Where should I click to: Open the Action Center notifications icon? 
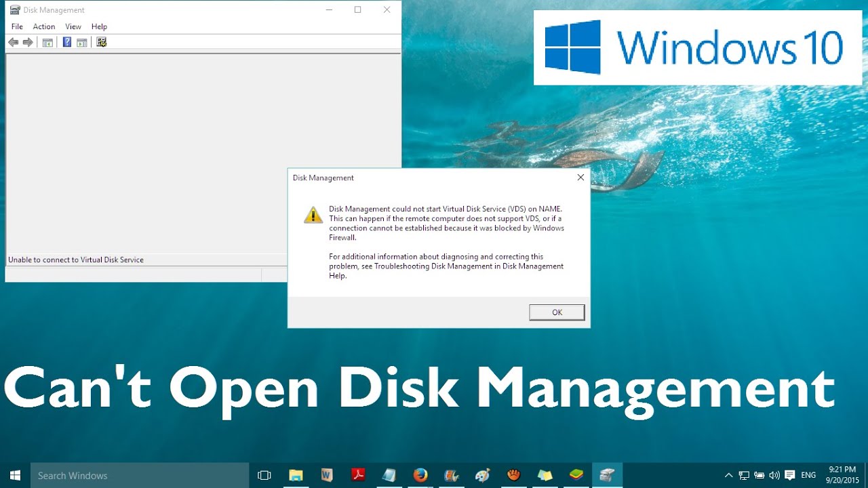(x=789, y=476)
